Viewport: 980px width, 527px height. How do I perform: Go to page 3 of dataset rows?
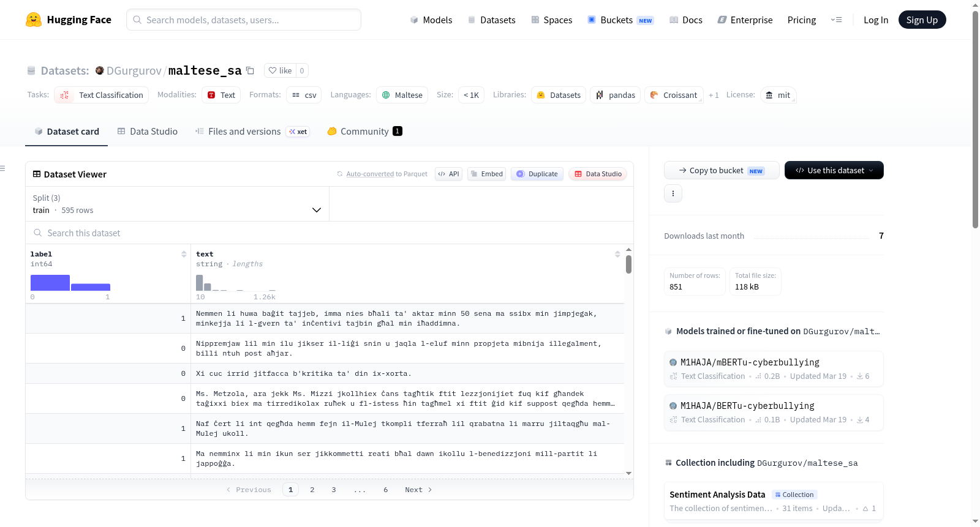point(334,490)
